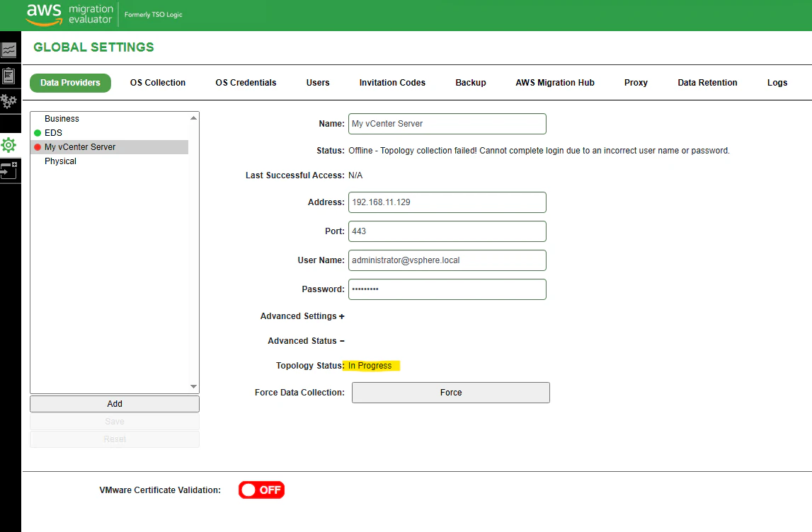This screenshot has height=532, width=812.
Task: Click the User Name input field
Action: (x=447, y=260)
